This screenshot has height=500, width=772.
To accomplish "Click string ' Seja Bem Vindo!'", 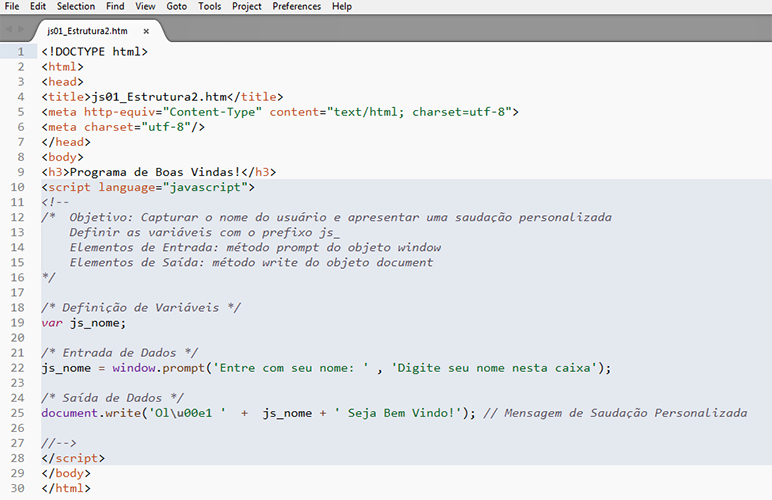I will pos(398,413).
